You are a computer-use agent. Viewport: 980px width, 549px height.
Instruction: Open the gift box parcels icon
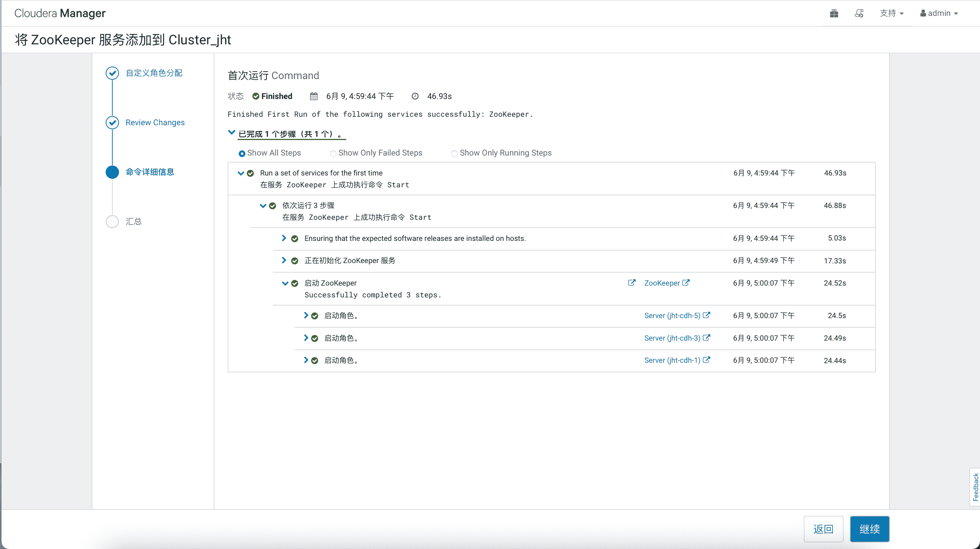tap(834, 13)
